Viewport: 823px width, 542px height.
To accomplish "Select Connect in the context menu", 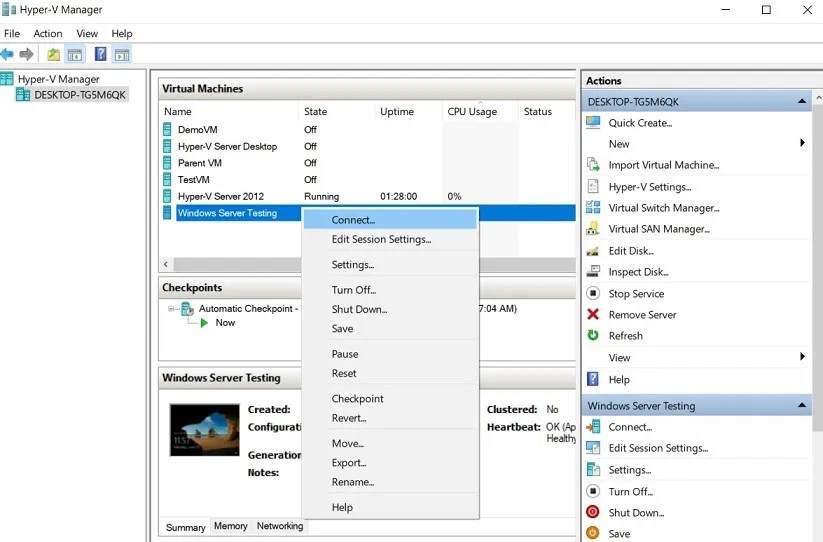I will (353, 220).
